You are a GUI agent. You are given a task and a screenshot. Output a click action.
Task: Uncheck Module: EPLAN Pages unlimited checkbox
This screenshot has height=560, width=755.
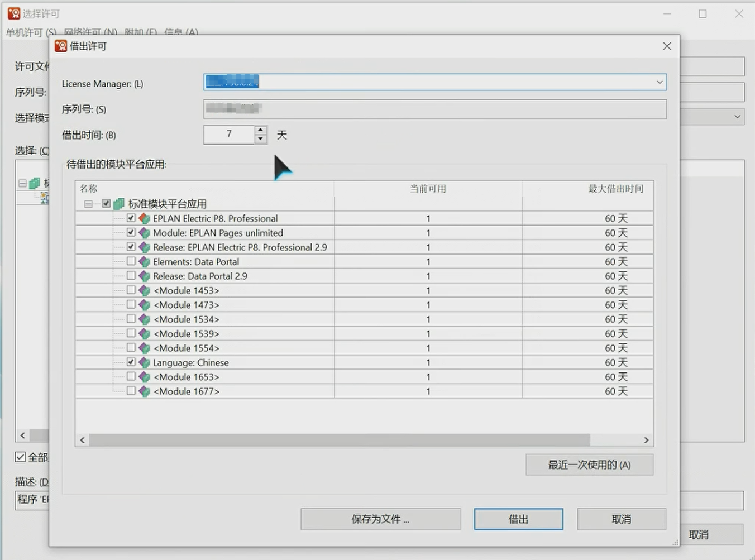coord(131,232)
